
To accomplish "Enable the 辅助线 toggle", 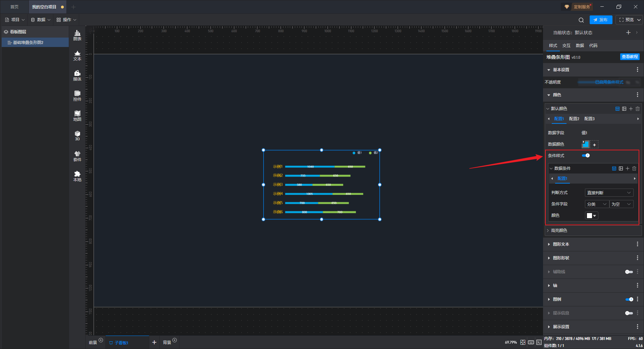I will tap(629, 272).
